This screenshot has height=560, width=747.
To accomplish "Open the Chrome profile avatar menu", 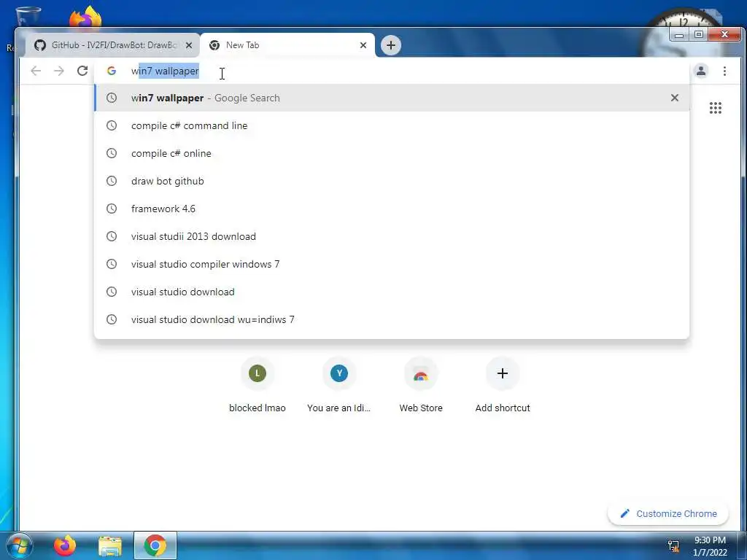I will click(x=701, y=71).
